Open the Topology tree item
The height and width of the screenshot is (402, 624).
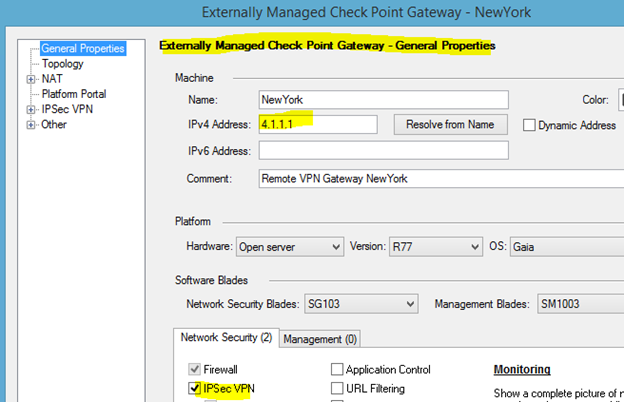click(62, 64)
